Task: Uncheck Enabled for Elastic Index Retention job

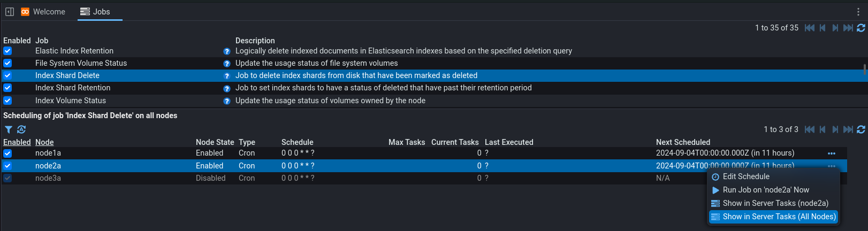Action: (x=7, y=51)
